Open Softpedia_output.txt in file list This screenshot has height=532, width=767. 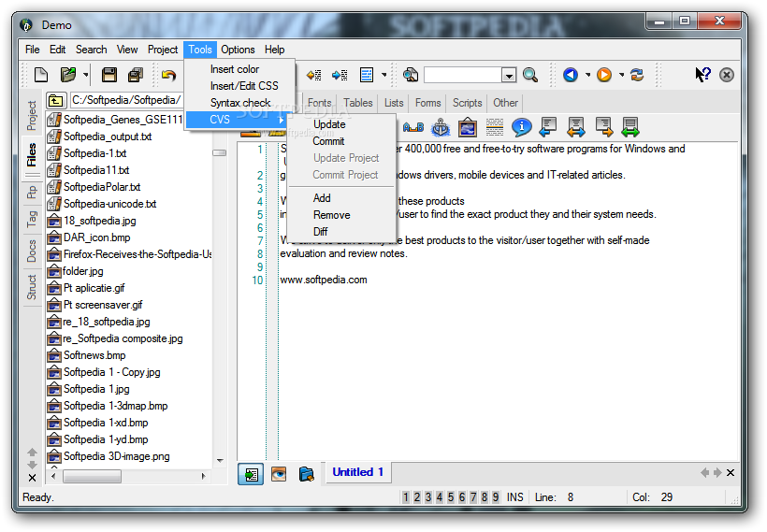click(x=108, y=137)
